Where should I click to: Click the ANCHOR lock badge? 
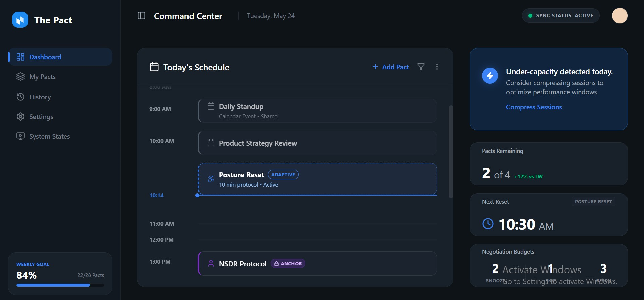(x=288, y=264)
